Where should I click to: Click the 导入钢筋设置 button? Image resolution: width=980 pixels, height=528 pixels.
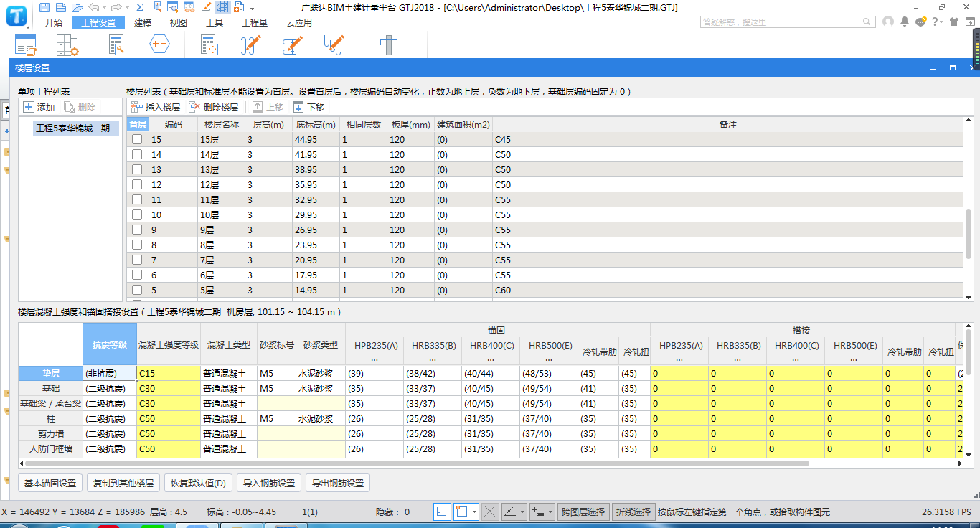coord(269,483)
